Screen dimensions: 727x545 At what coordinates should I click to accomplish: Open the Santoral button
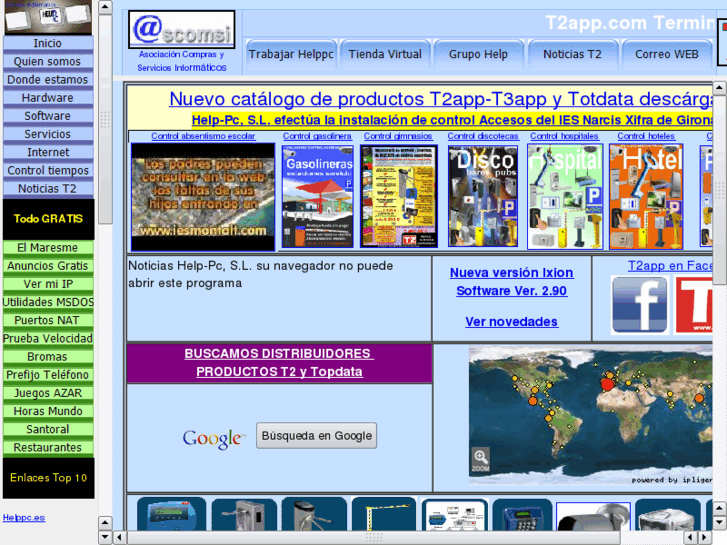(x=48, y=429)
